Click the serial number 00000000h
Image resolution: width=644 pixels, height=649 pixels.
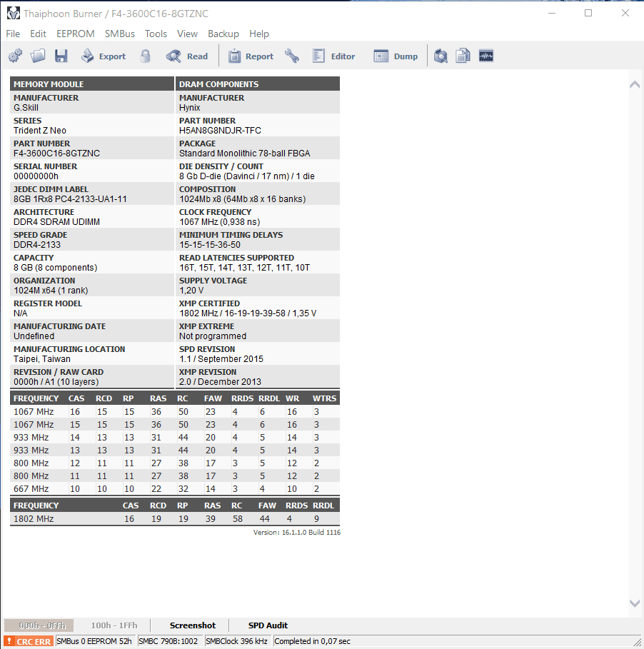pos(36,176)
